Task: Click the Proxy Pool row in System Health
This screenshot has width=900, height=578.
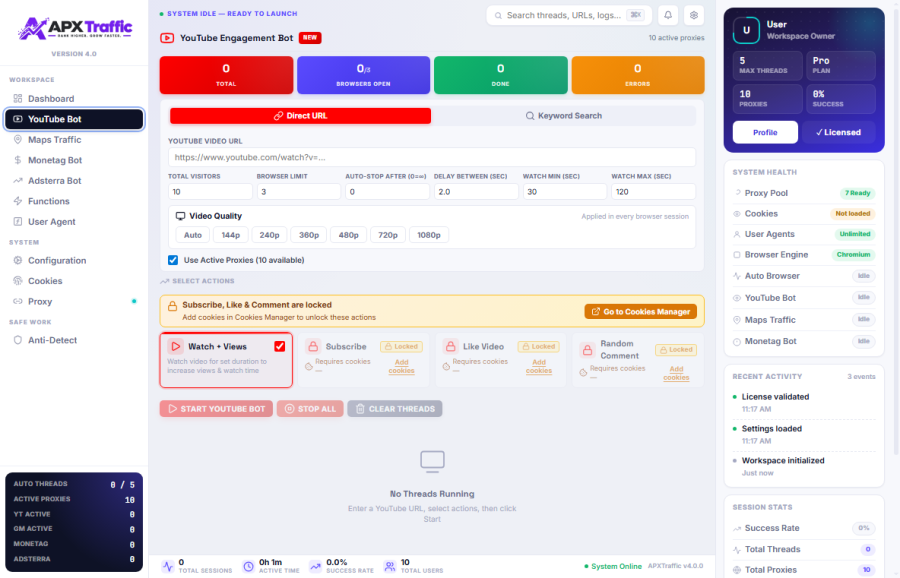Action: [804, 193]
